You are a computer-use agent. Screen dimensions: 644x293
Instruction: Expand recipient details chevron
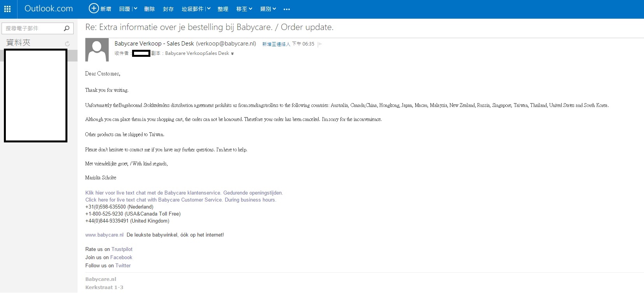233,54
